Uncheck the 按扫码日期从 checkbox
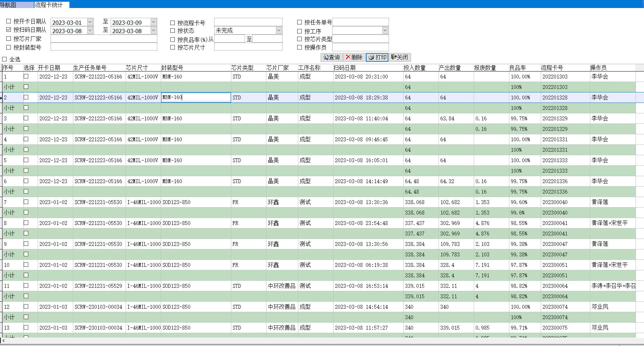This screenshot has height=346, width=644. point(9,30)
